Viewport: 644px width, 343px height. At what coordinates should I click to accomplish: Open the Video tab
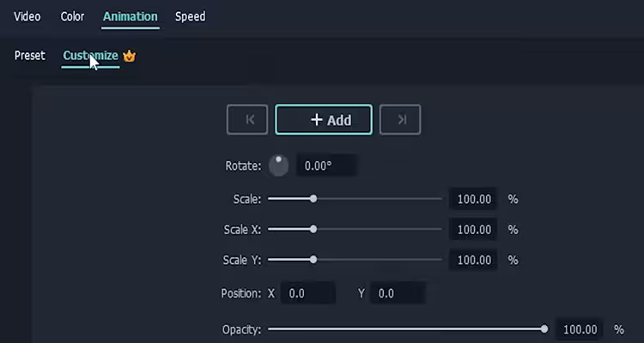[27, 16]
